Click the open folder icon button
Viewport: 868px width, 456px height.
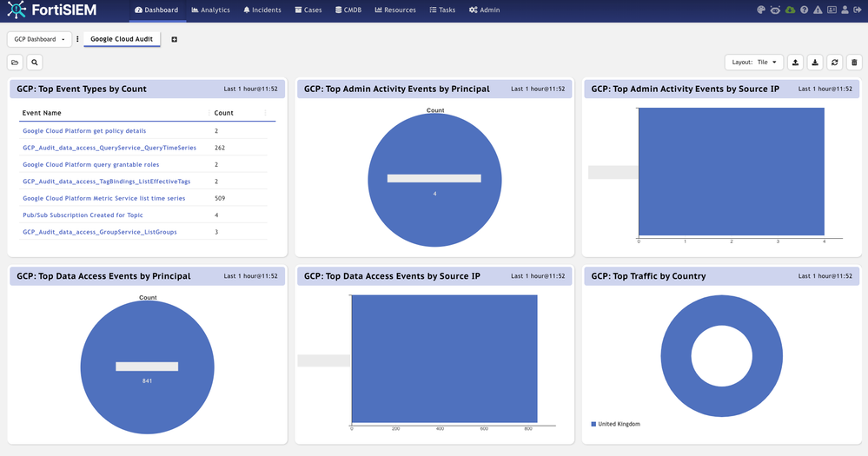point(15,63)
